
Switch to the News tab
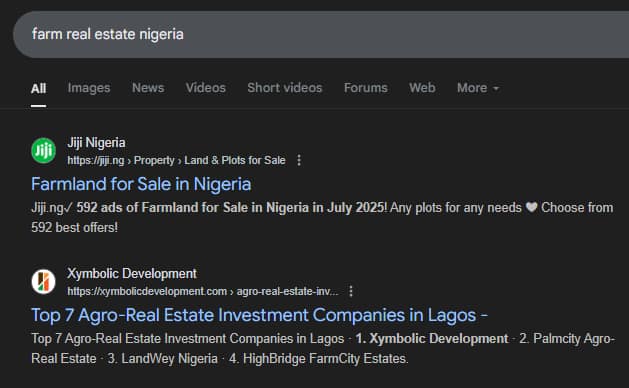click(148, 88)
